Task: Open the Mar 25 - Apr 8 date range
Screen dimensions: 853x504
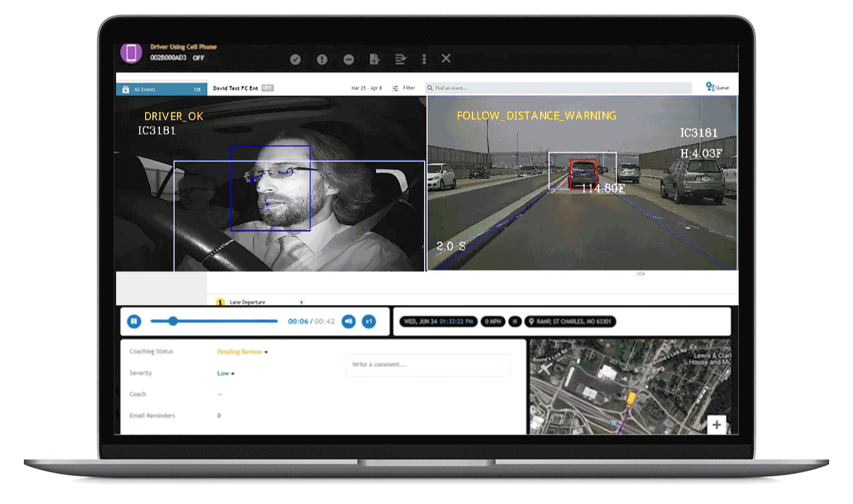Action: point(366,88)
